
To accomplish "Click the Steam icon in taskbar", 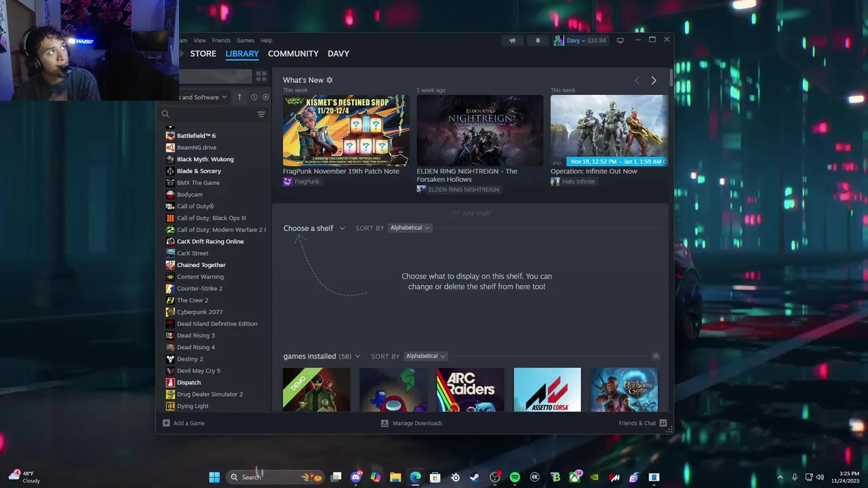I will tap(475, 477).
